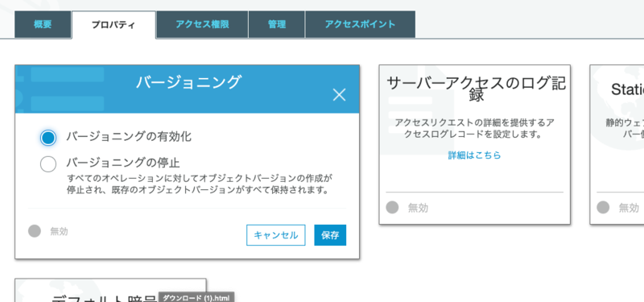Open the Static website hosting card

coord(617,144)
